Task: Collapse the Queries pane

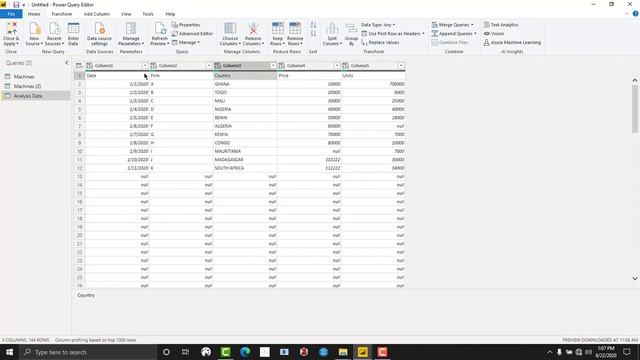Action: point(67,63)
